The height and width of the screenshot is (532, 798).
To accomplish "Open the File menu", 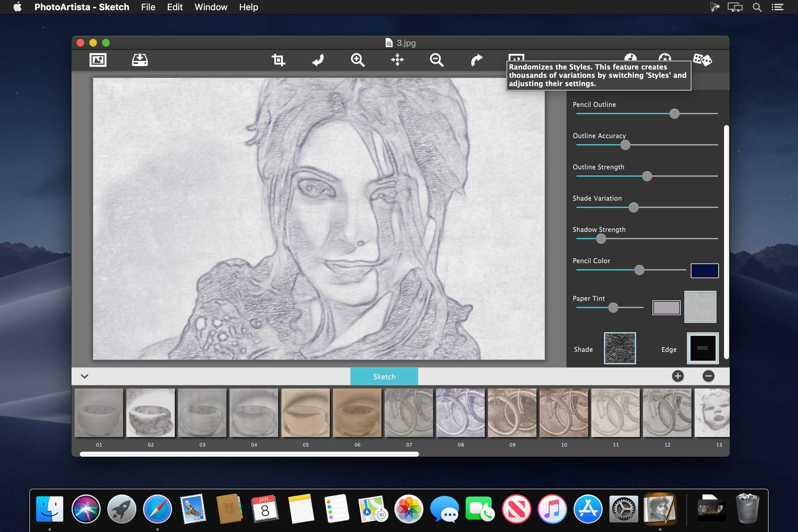I will pos(148,7).
